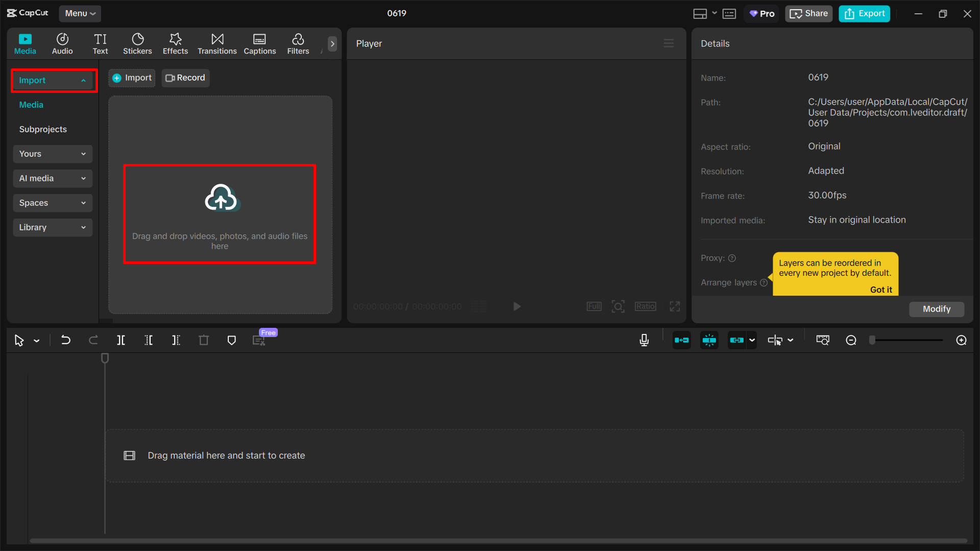Enable the auto ripple delete toggle
980x551 pixels.
point(682,340)
